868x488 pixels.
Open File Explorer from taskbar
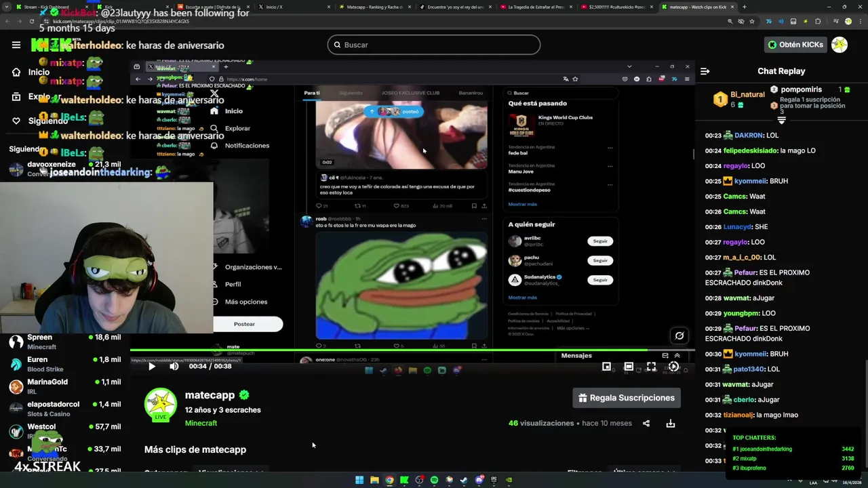click(x=374, y=480)
